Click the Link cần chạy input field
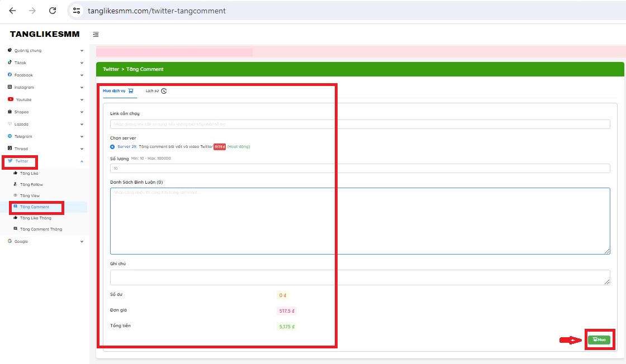Image resolution: width=626 pixels, height=364 pixels. 360,124
